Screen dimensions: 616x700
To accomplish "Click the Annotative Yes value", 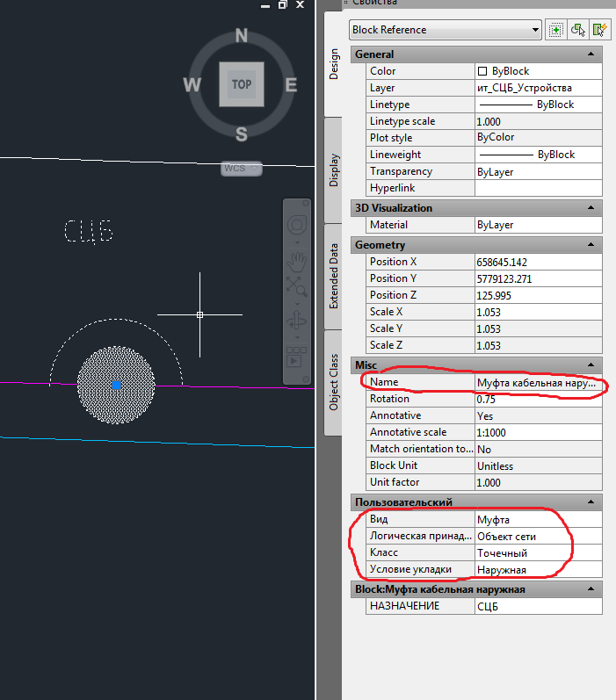I will (x=539, y=415).
